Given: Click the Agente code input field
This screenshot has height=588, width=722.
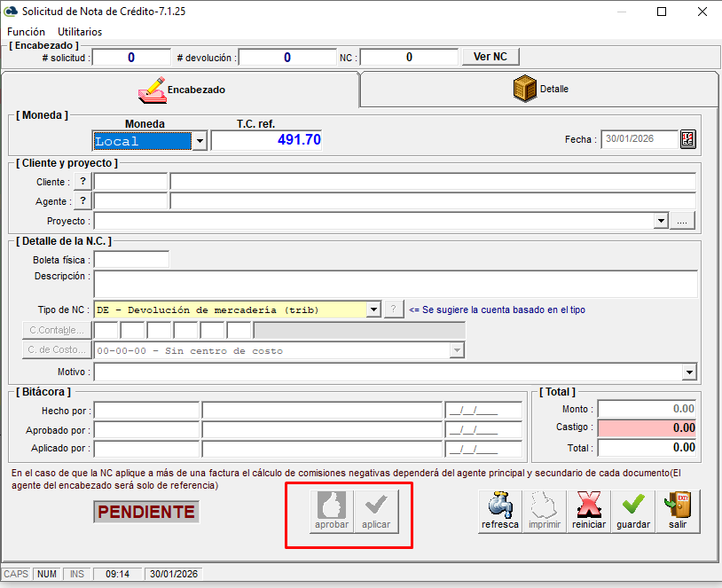Looking at the screenshot, I should (130, 200).
